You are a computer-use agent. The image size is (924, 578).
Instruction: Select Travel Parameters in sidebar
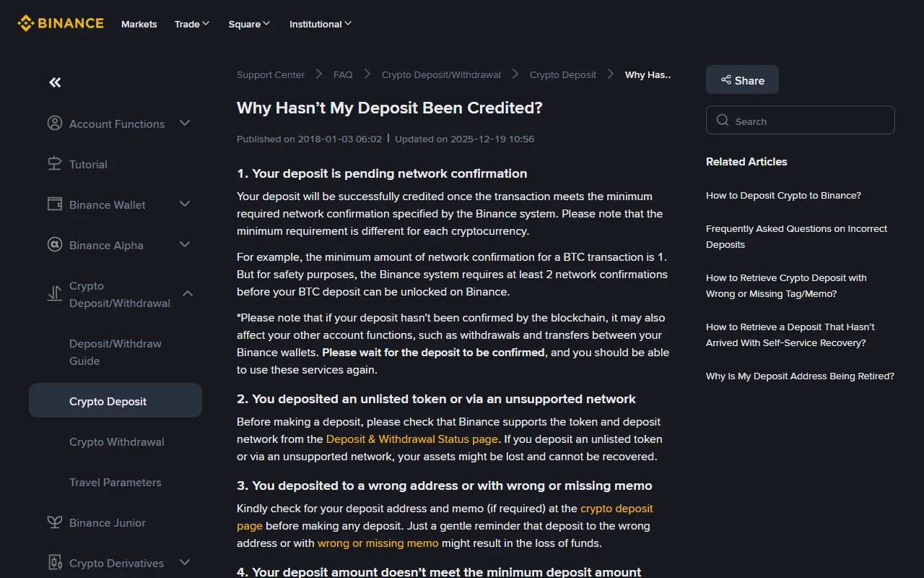pos(115,482)
